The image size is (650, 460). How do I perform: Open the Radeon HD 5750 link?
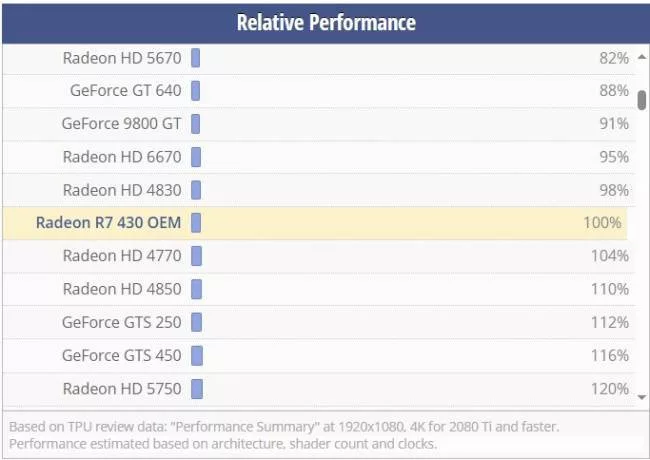[x=122, y=388]
